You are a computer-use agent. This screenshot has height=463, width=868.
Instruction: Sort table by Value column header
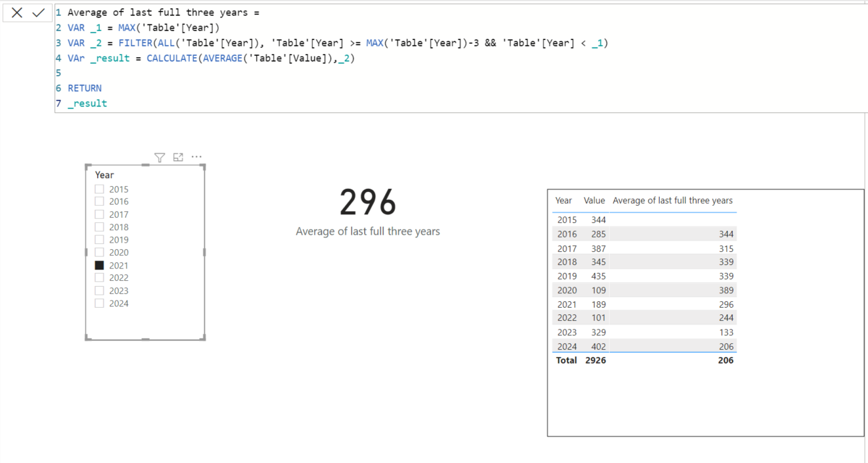(594, 201)
